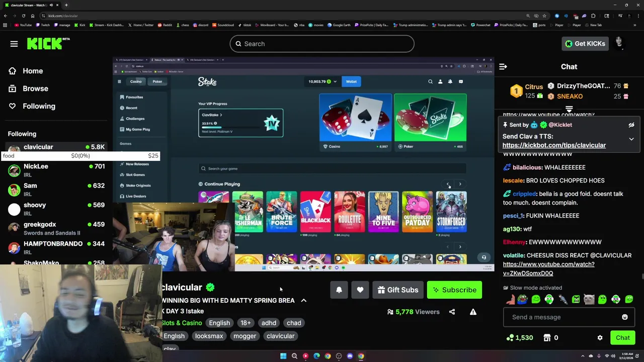Viewport: 644px width, 362px height.
Task: Open Sam channel in Following list
Action: (x=56, y=190)
